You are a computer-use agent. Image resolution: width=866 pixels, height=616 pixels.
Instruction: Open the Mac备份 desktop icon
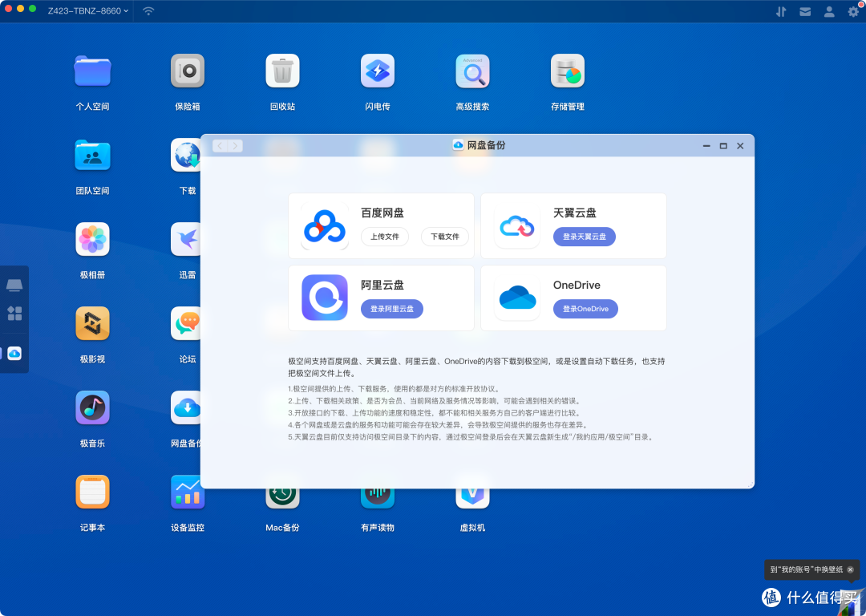click(x=283, y=499)
